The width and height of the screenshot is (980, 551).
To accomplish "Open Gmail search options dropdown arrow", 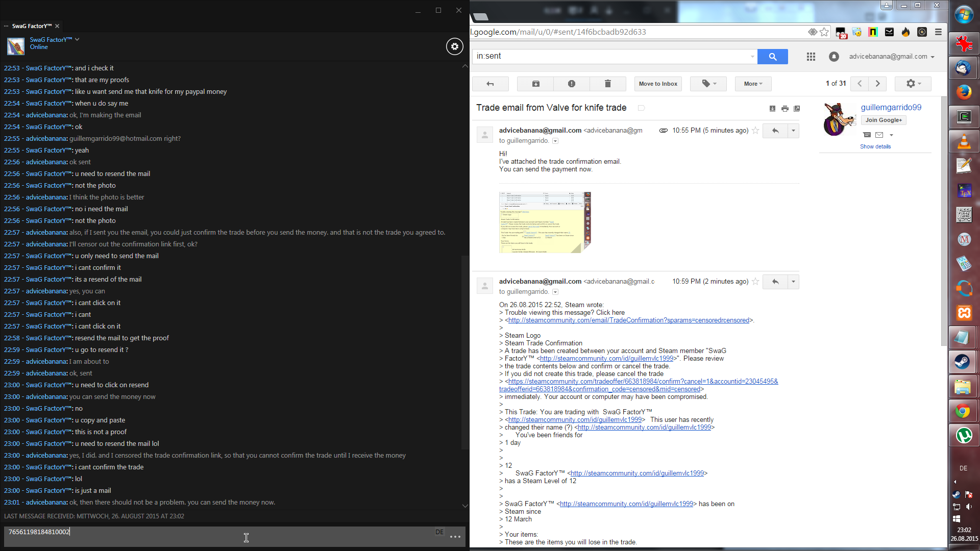I will [x=752, y=57].
